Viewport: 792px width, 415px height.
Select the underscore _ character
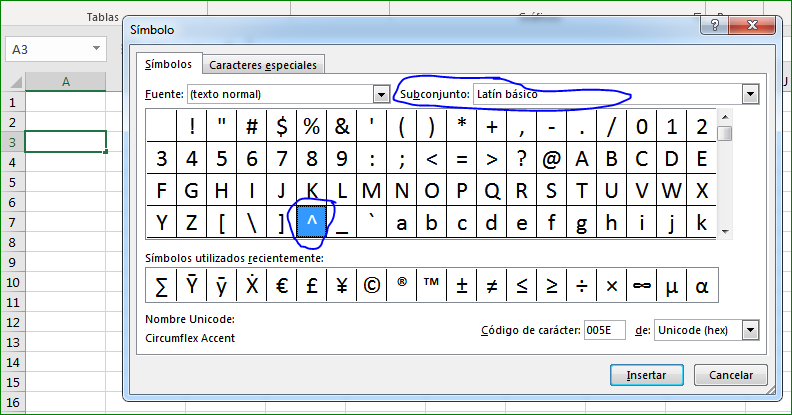coord(342,221)
